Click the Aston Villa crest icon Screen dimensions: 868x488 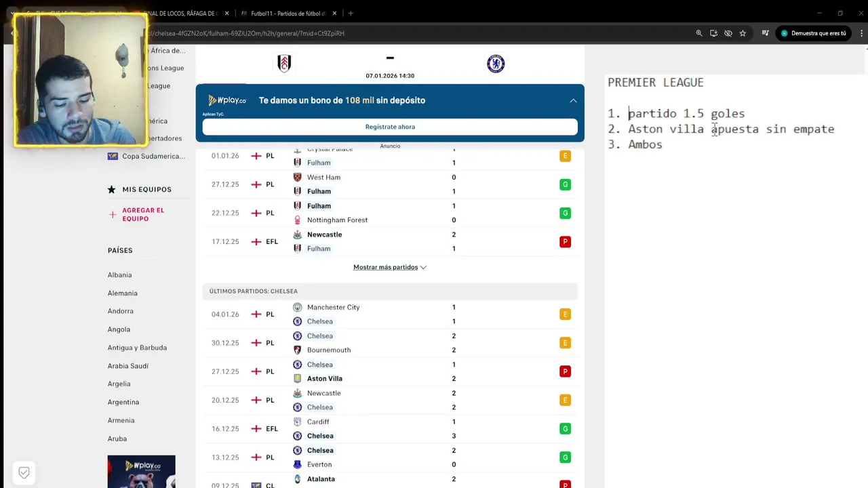(x=297, y=378)
